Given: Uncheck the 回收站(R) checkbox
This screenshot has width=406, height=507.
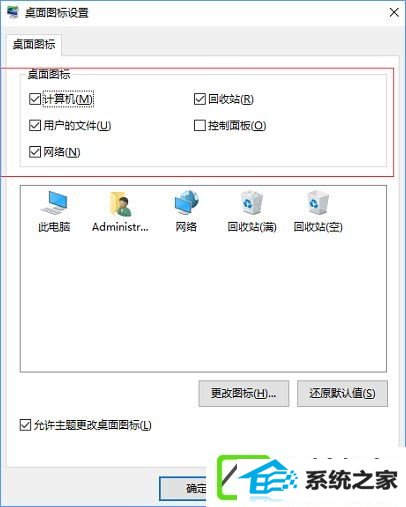Looking at the screenshot, I should point(199,99).
